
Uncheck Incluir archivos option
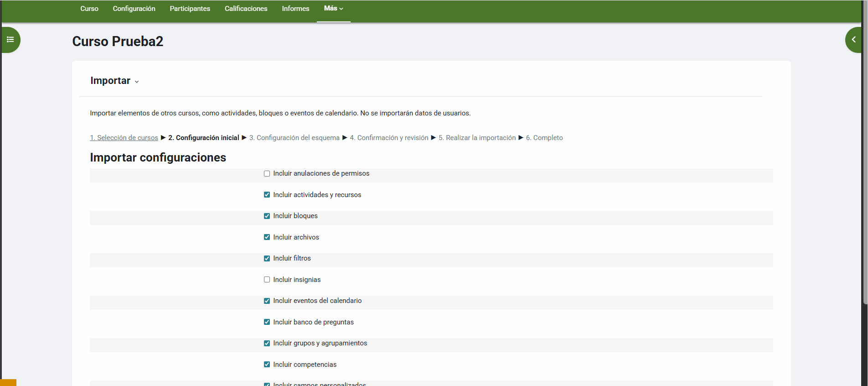[267, 237]
